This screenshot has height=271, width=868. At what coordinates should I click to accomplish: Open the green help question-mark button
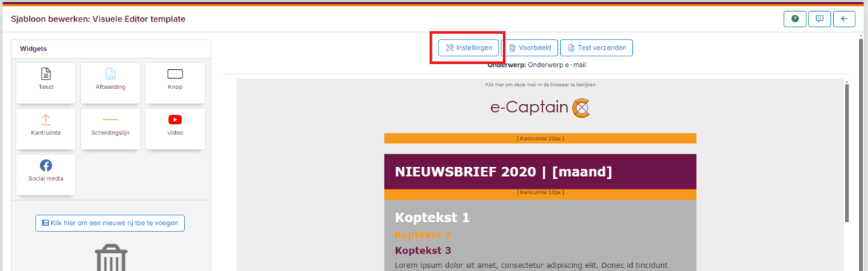795,19
